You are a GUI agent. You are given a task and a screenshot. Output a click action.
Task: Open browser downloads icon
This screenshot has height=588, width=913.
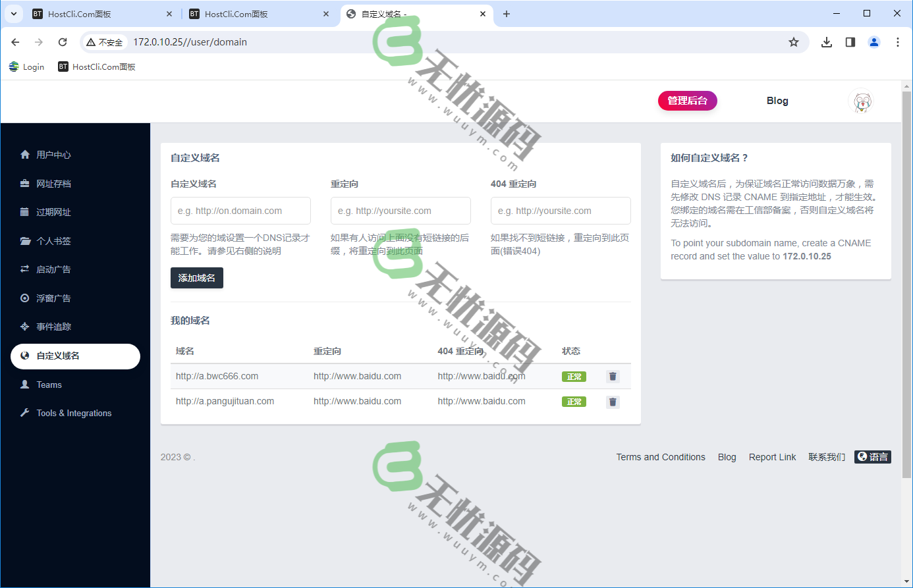[827, 42]
